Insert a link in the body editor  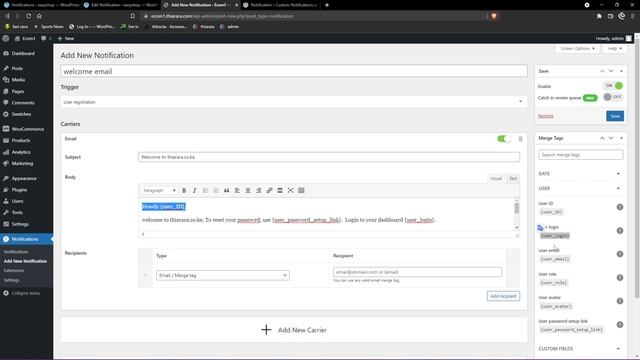click(269, 191)
